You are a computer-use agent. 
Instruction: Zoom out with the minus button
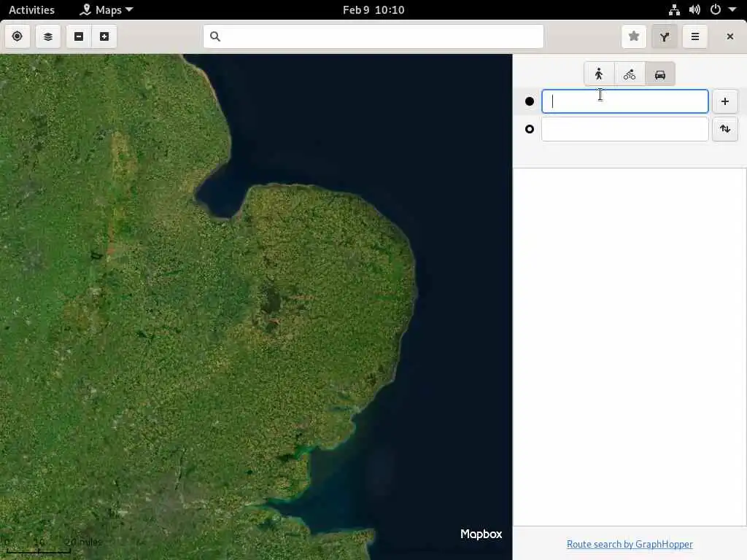point(79,36)
